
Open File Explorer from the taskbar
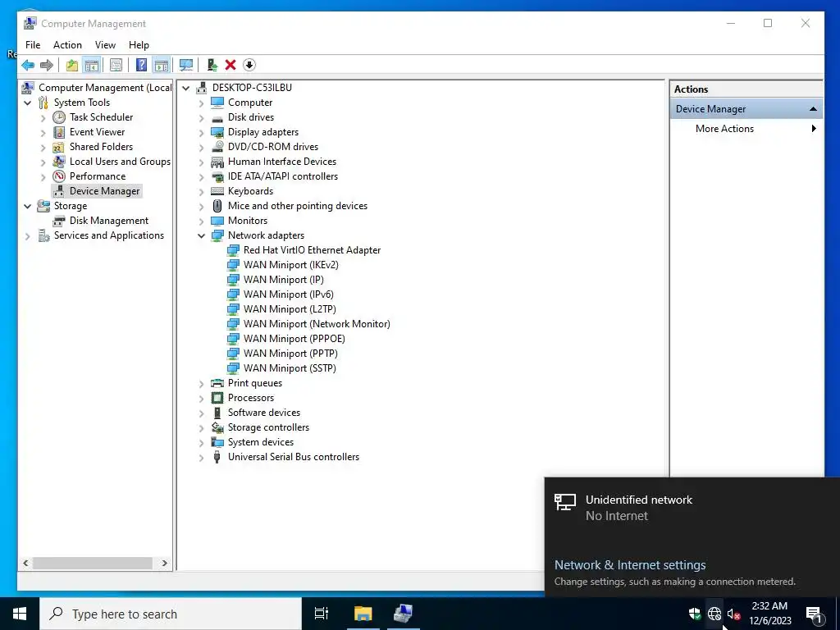pos(363,614)
